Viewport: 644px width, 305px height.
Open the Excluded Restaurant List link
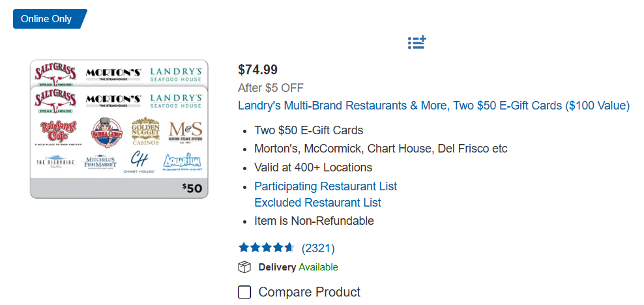(x=317, y=203)
